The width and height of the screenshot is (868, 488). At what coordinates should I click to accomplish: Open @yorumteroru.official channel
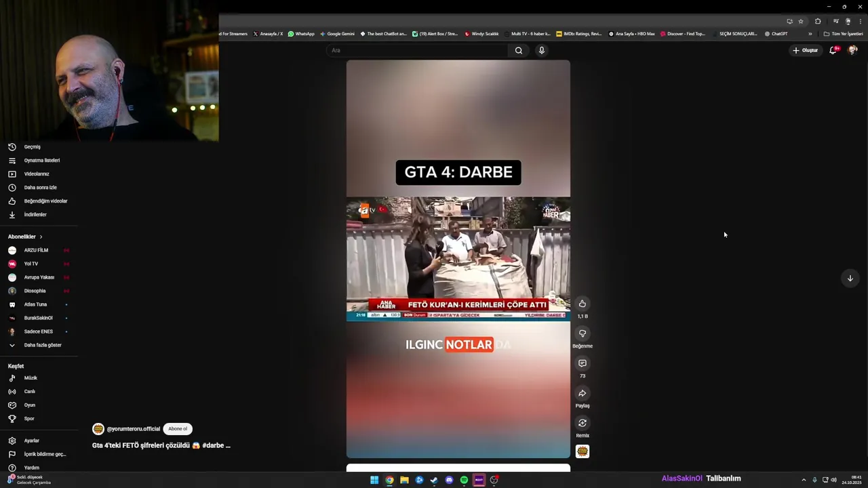[x=133, y=429]
